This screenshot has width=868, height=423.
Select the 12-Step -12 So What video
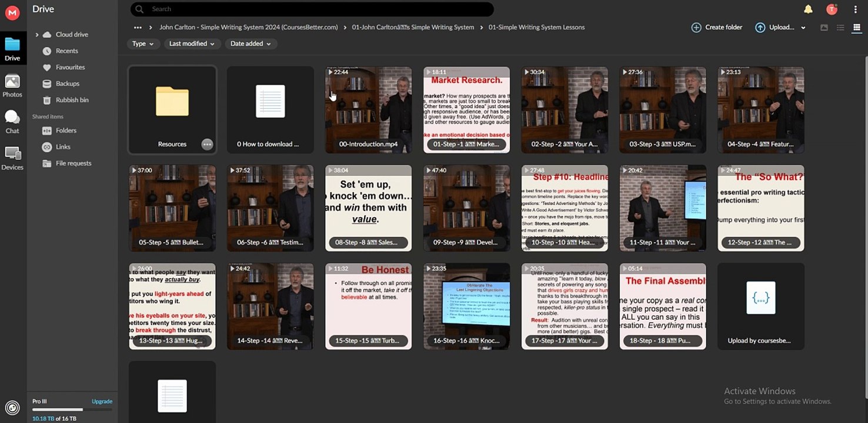click(x=761, y=208)
